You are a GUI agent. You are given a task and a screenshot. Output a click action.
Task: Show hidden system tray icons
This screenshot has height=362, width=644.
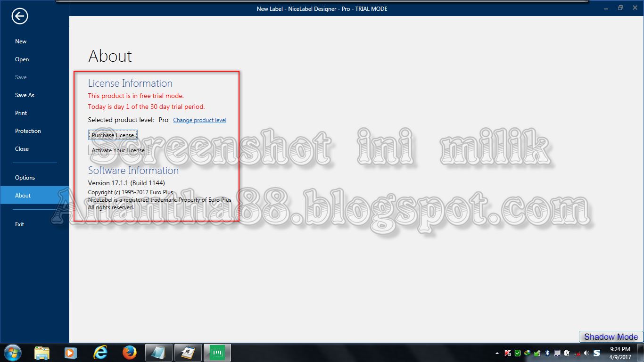point(497,353)
